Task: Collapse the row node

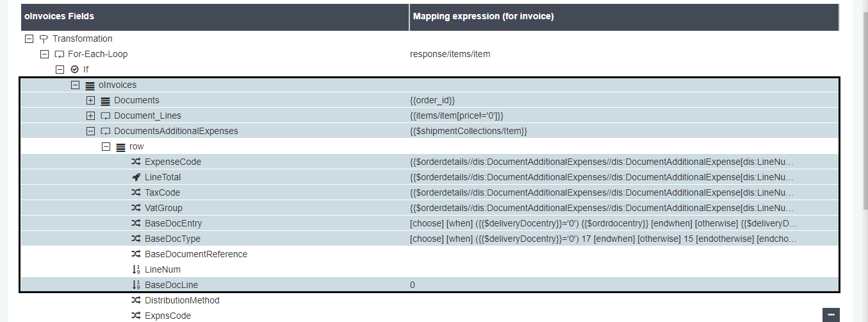Action: pyautogui.click(x=106, y=146)
